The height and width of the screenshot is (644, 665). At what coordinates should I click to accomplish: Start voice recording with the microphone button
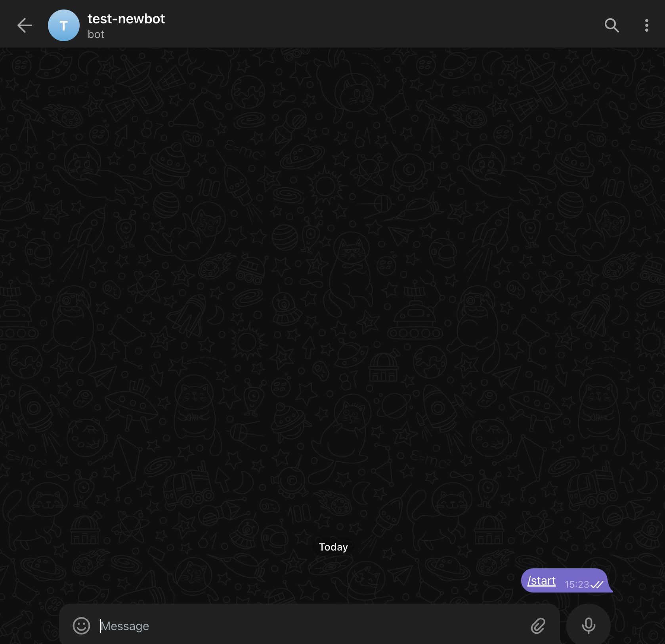coord(588,626)
